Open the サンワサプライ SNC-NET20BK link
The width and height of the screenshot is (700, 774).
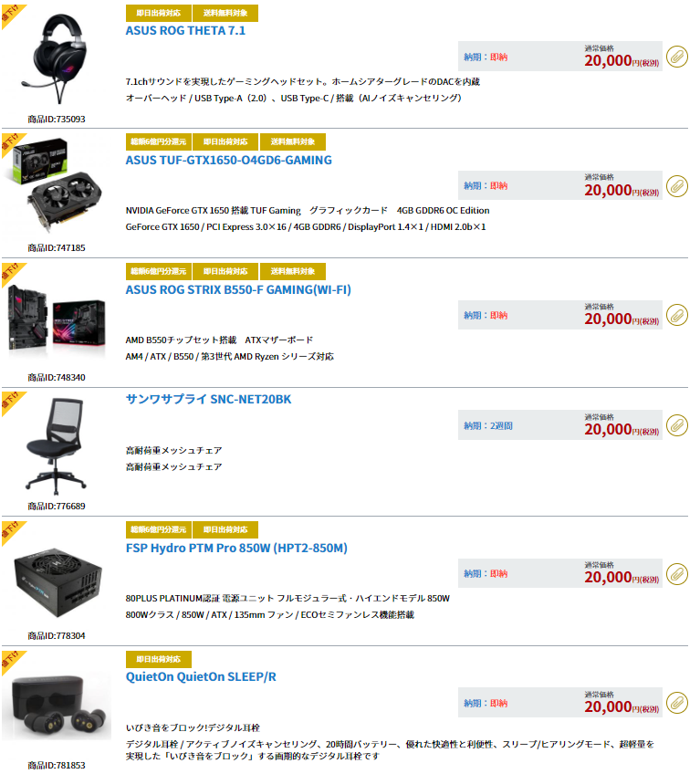tap(208, 400)
